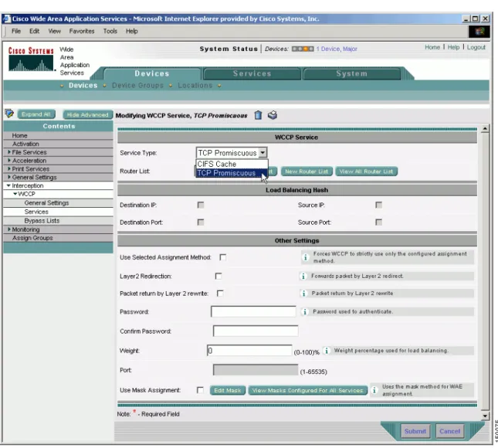Screen dimensions: 498x448
Task: Click info icon beside Password used to authenticate
Action: tap(304, 312)
